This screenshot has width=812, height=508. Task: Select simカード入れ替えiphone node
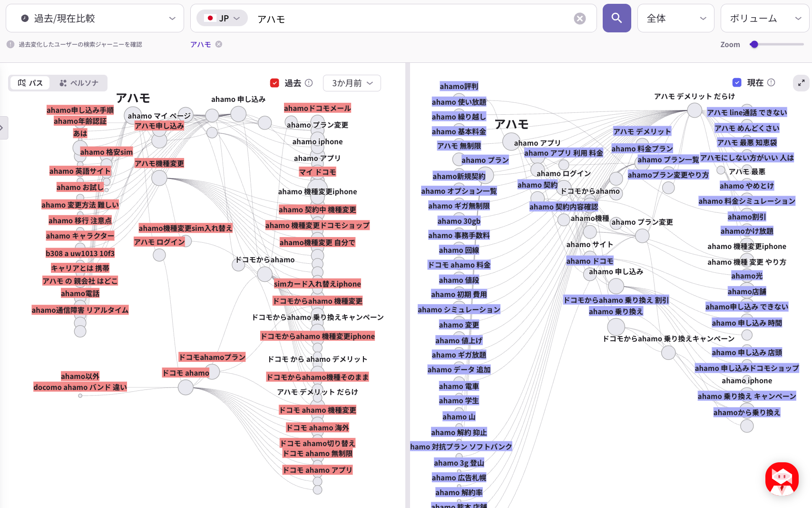[x=317, y=284]
